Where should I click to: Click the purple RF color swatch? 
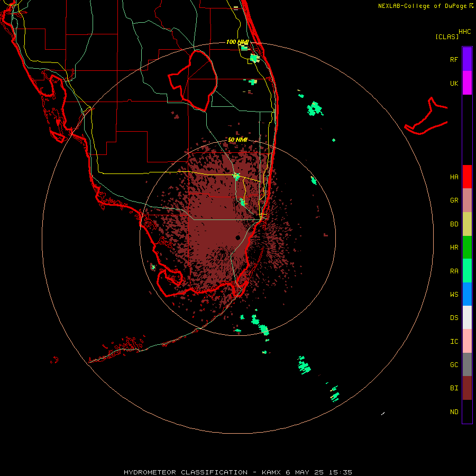467,59
